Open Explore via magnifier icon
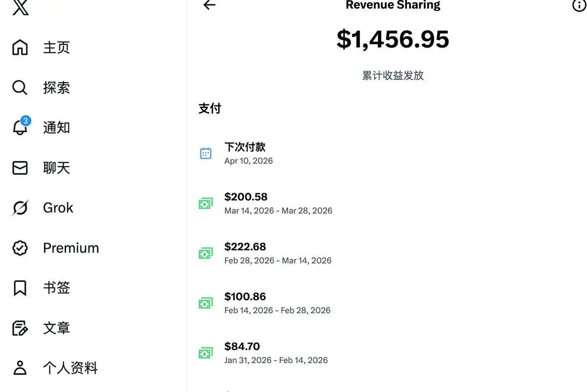 tap(20, 88)
